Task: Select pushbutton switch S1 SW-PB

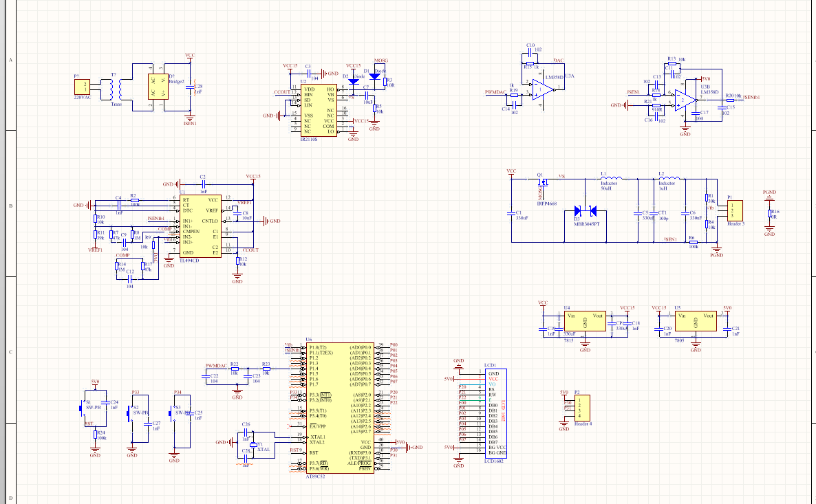Action: click(x=81, y=408)
